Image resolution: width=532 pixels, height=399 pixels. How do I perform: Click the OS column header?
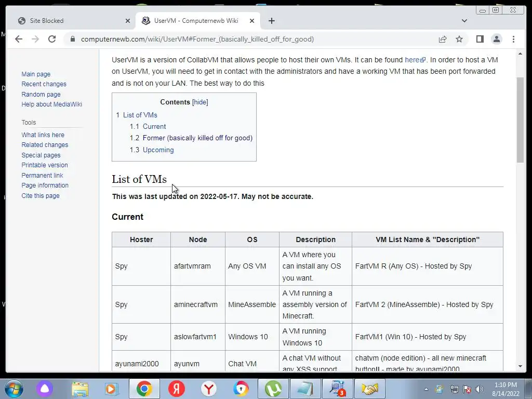click(x=252, y=240)
